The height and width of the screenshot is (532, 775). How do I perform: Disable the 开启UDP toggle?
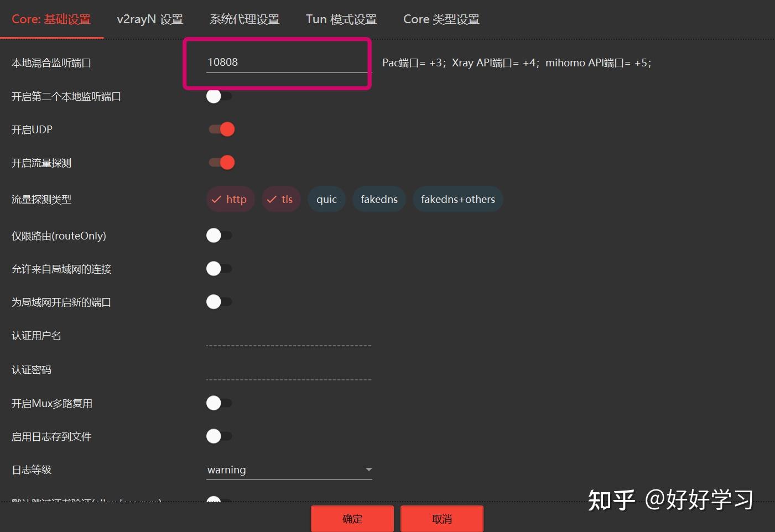click(x=221, y=129)
